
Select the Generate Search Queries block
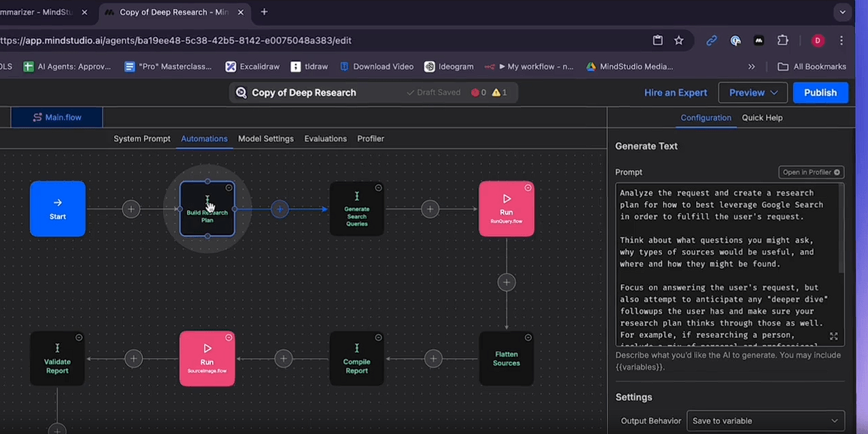coord(357,209)
